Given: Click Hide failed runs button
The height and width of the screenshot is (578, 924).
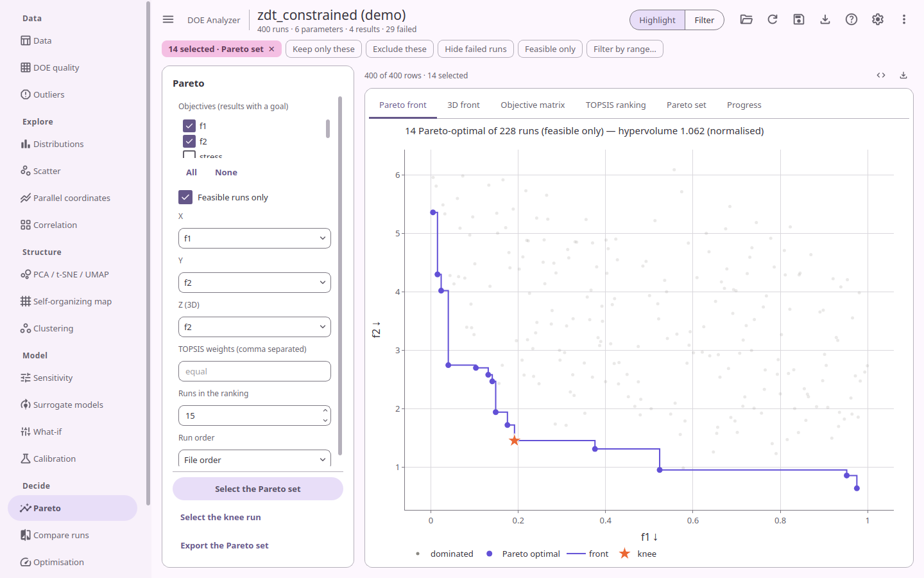Looking at the screenshot, I should tap(475, 49).
